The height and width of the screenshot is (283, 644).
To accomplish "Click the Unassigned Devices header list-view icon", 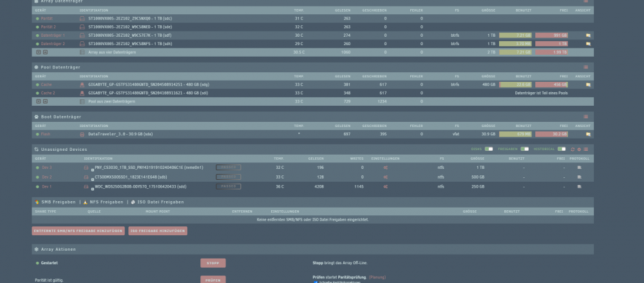I will pyautogui.click(x=585, y=150).
